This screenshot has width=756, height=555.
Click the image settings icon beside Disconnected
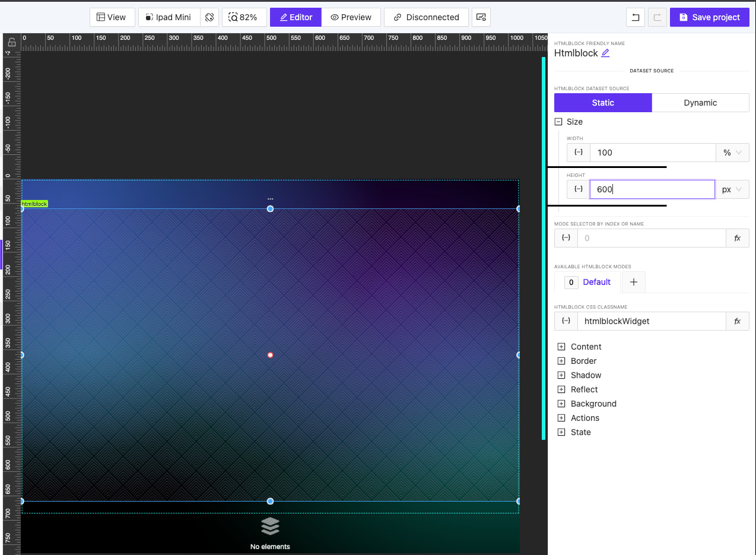click(481, 17)
